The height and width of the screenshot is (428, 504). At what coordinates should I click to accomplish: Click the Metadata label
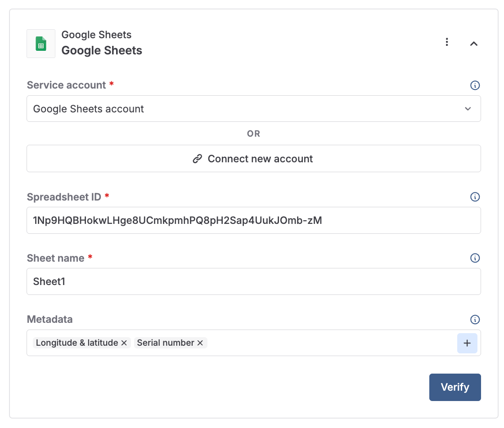coord(50,320)
